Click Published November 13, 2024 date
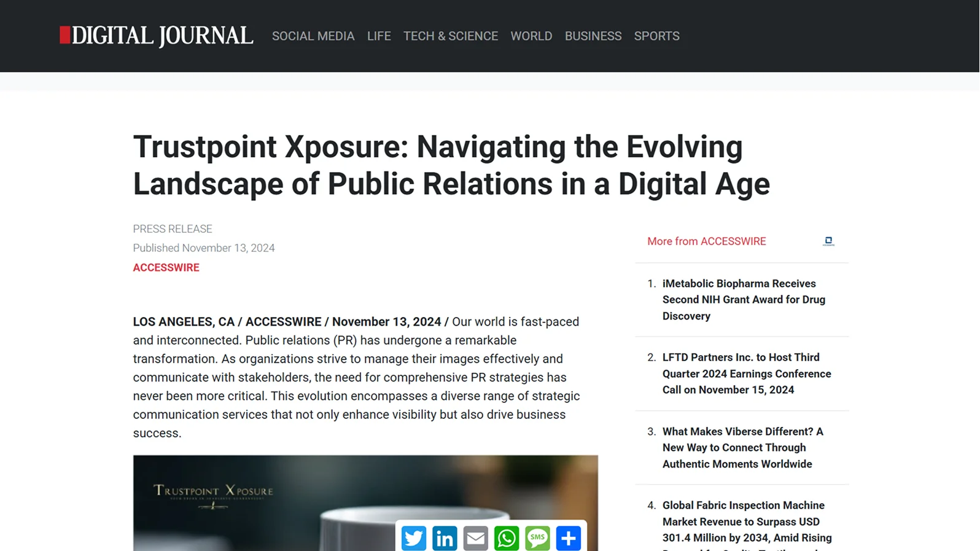The width and height of the screenshot is (980, 551). click(x=204, y=248)
